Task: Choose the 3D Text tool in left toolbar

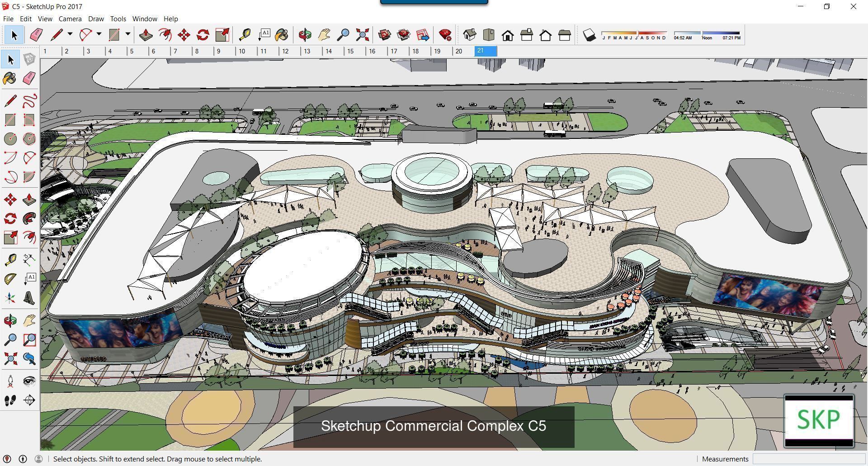Action: 29,298
